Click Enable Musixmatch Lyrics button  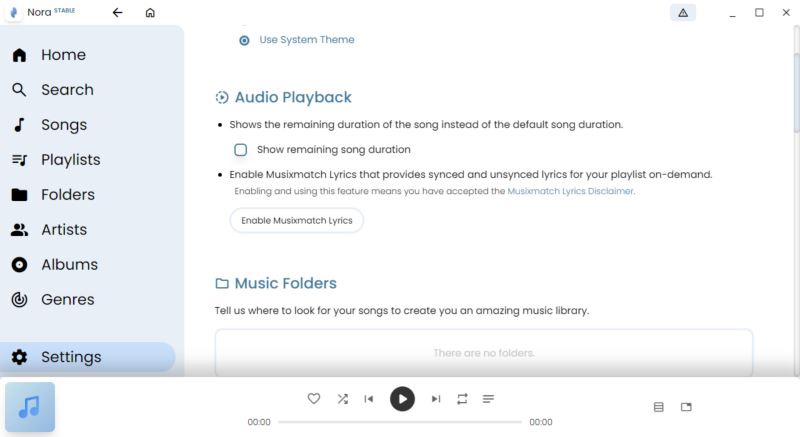(296, 221)
